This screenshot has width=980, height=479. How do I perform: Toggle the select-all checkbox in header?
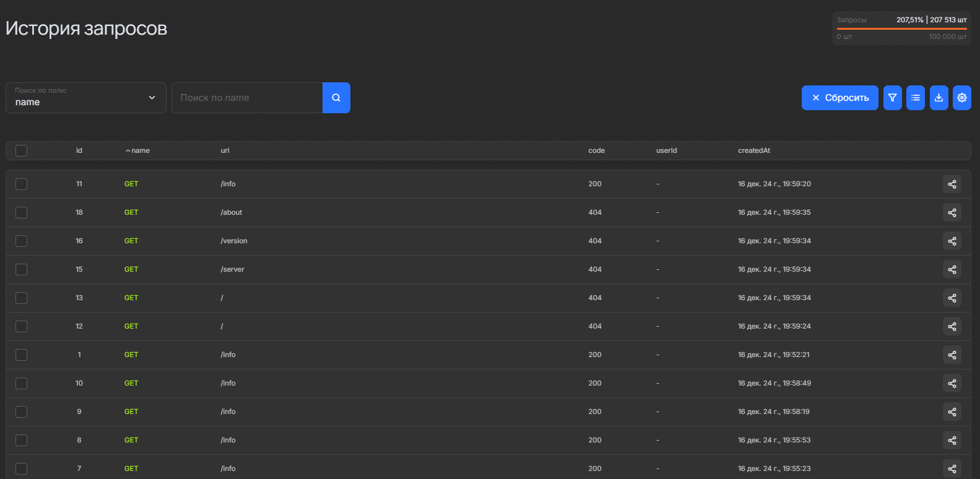22,151
